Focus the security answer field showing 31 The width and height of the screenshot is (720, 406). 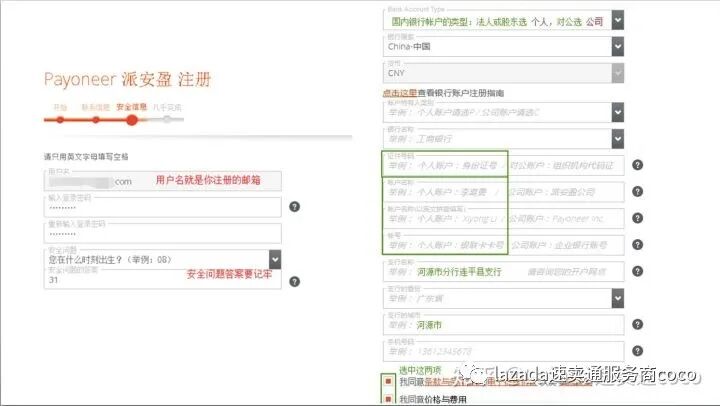(x=163, y=279)
